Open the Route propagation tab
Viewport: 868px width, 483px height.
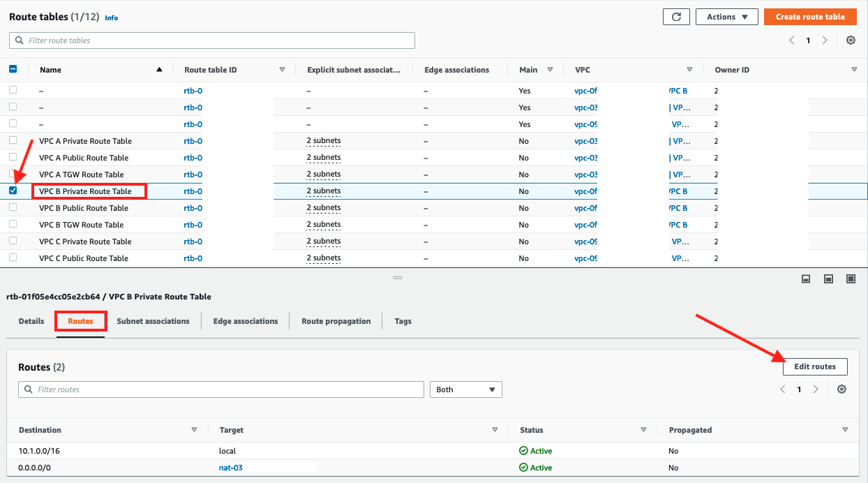point(336,321)
